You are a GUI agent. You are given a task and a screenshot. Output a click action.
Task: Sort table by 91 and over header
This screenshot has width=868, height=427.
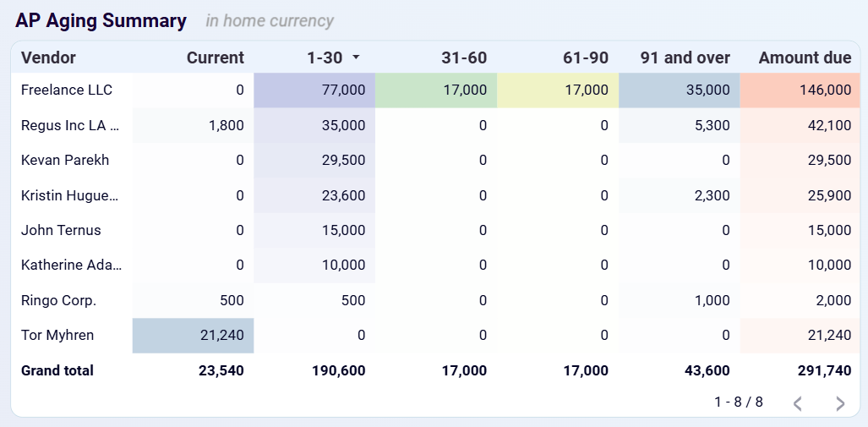point(685,57)
